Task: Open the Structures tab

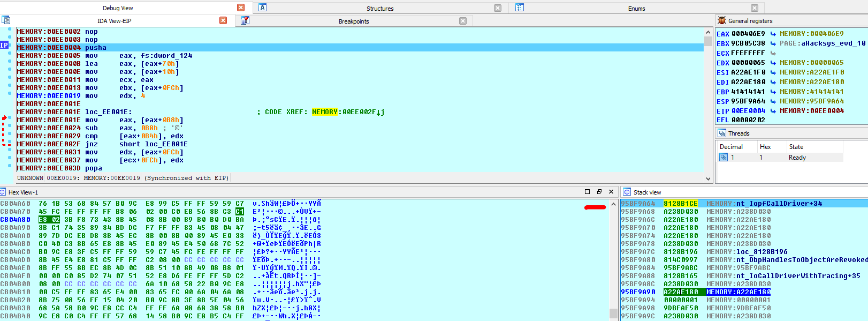Action: [x=379, y=9]
